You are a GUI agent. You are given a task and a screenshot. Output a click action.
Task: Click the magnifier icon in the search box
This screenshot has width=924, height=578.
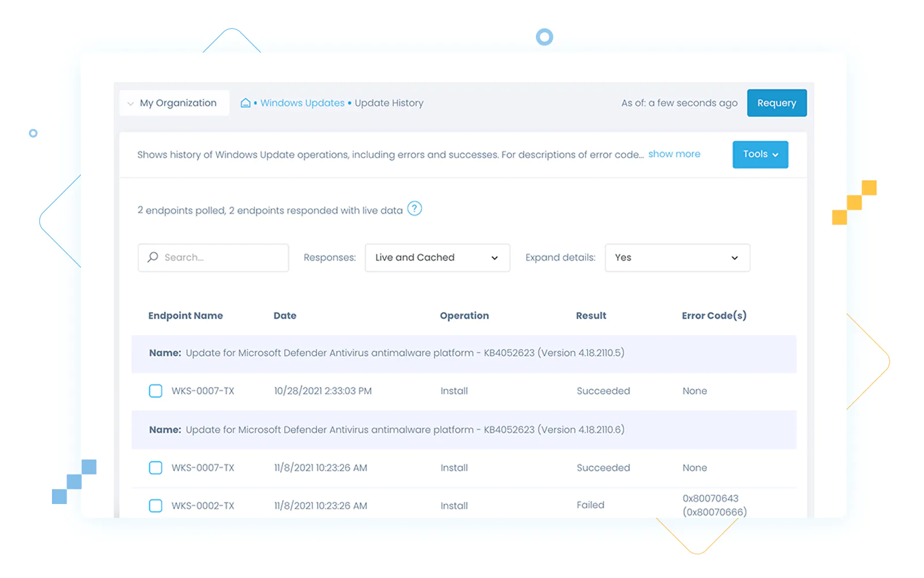(x=152, y=257)
